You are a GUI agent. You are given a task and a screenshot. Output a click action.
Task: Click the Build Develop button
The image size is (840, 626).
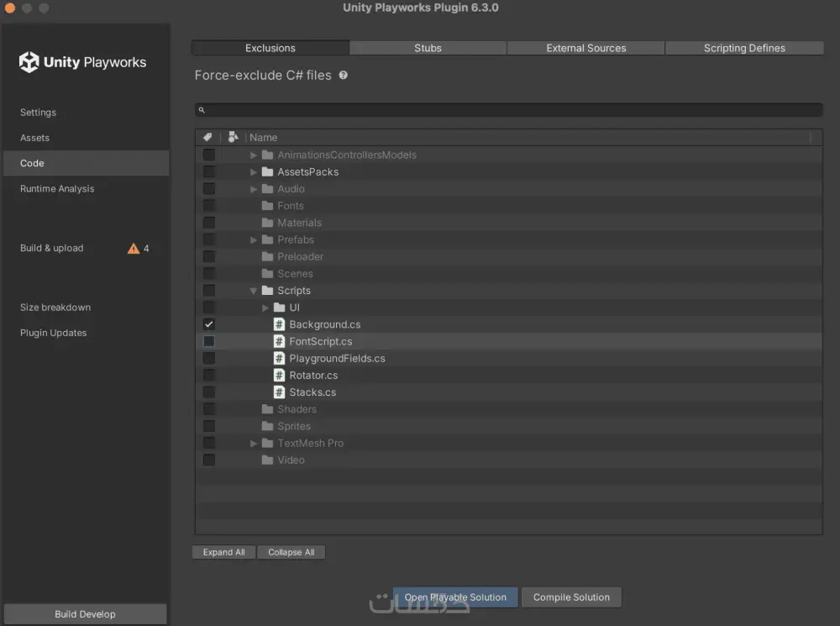[x=85, y=614]
